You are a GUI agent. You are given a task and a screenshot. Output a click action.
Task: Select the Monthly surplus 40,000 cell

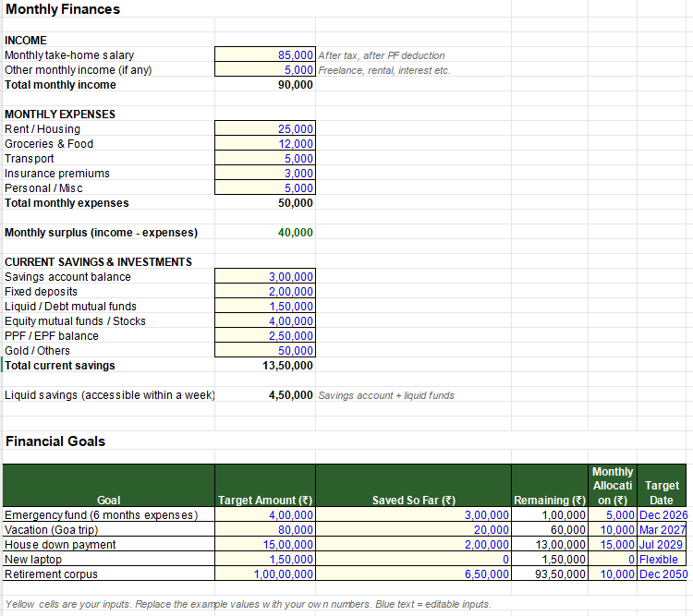pyautogui.click(x=265, y=232)
